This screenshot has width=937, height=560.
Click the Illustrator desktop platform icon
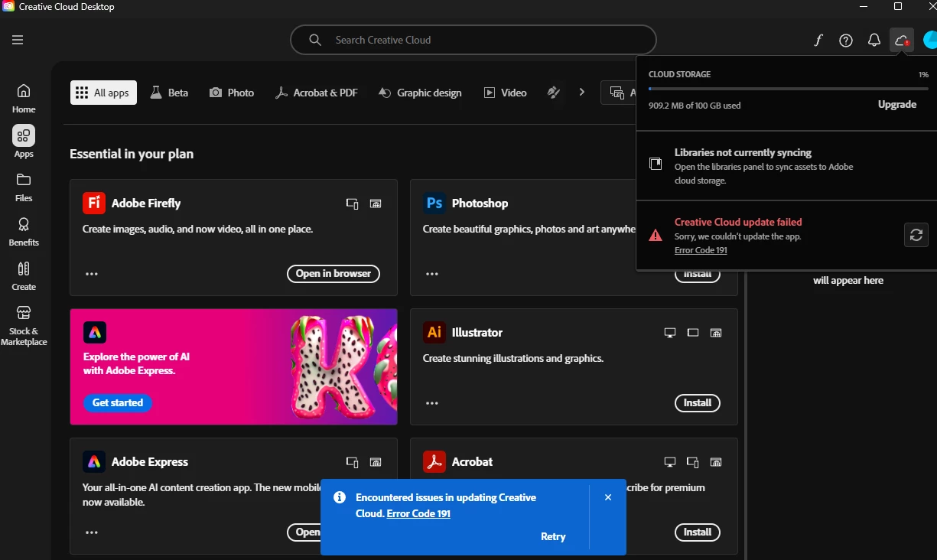point(670,333)
